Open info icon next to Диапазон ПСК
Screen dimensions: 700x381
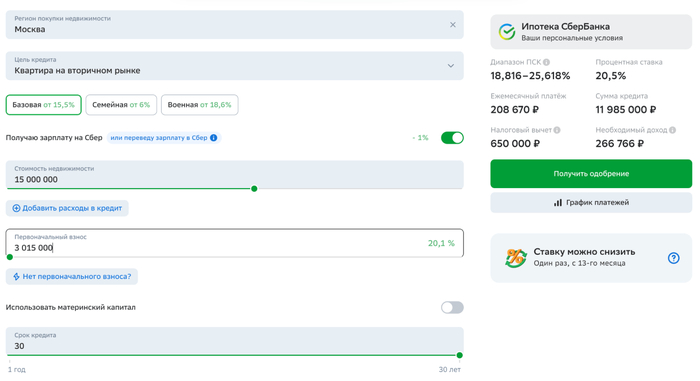coord(546,62)
